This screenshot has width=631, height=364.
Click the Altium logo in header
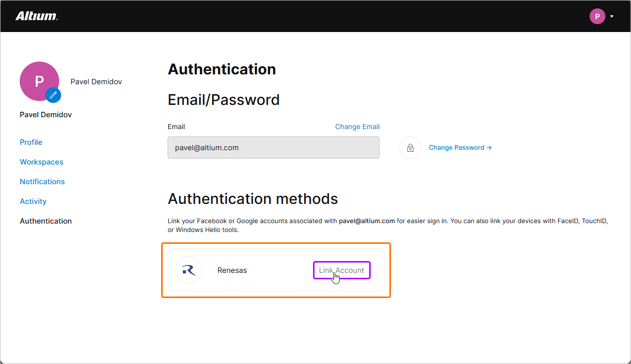point(36,16)
